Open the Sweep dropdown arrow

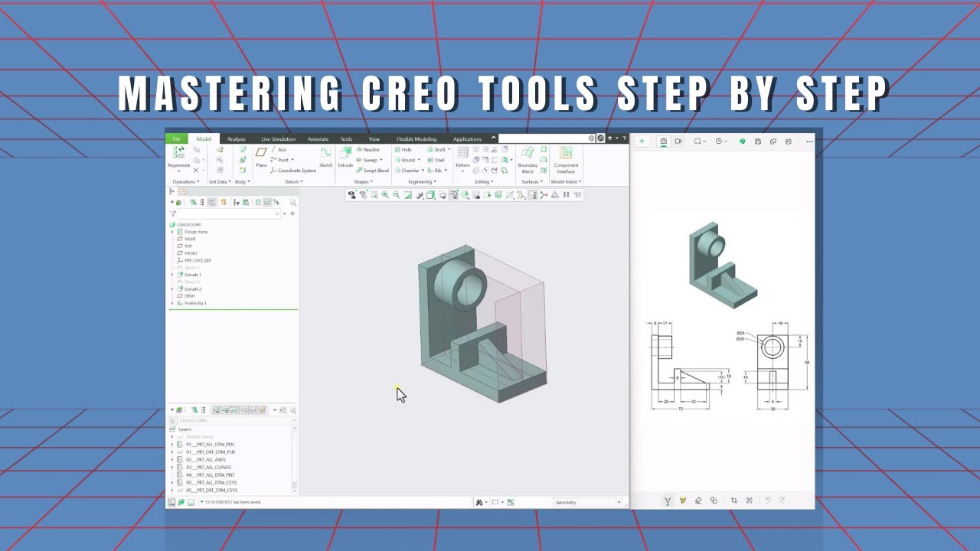click(381, 161)
